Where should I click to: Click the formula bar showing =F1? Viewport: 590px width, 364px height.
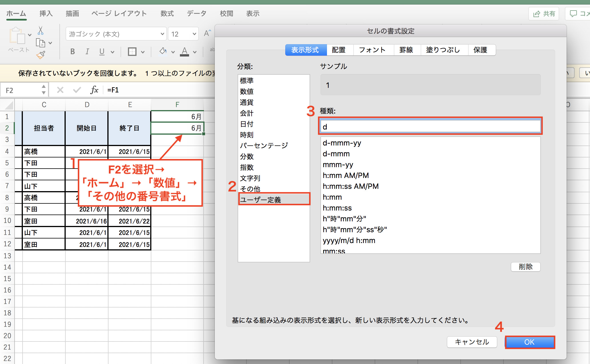(x=160, y=90)
